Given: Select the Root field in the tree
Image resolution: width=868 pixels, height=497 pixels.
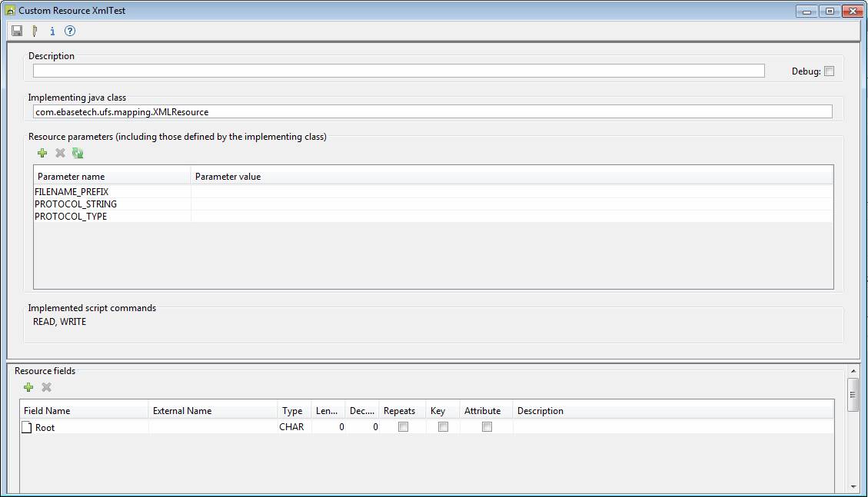Looking at the screenshot, I should pyautogui.click(x=45, y=428).
